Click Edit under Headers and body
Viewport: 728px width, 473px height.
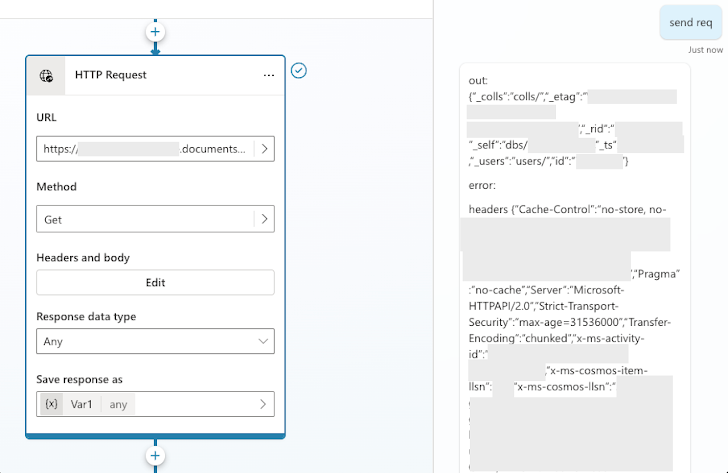155,282
